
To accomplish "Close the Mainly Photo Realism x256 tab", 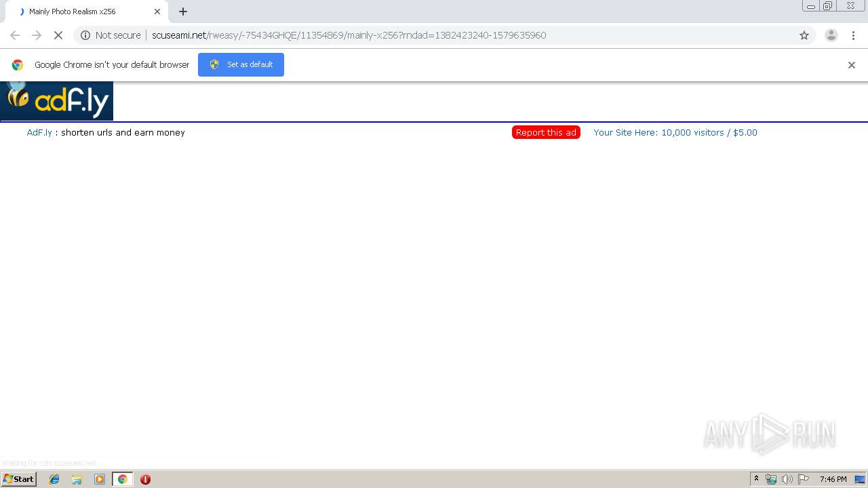I will [x=157, y=12].
